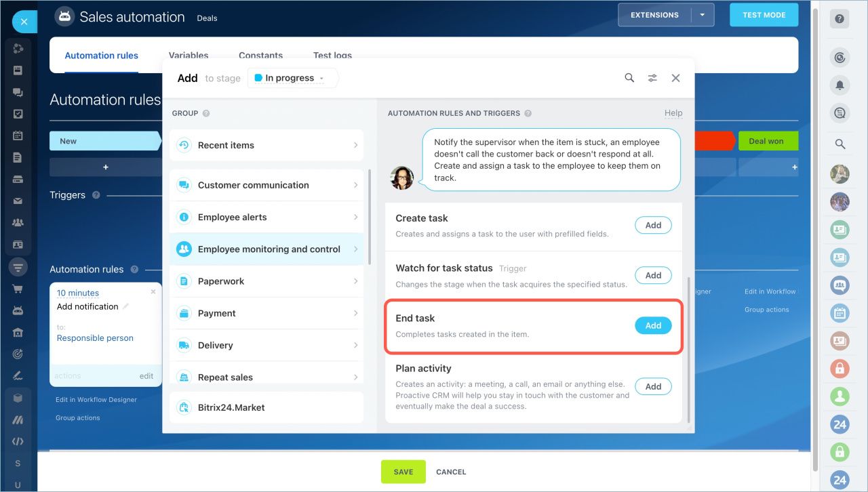Viewport: 868px width, 492px height.
Task: Add the End task rule
Action: point(653,325)
